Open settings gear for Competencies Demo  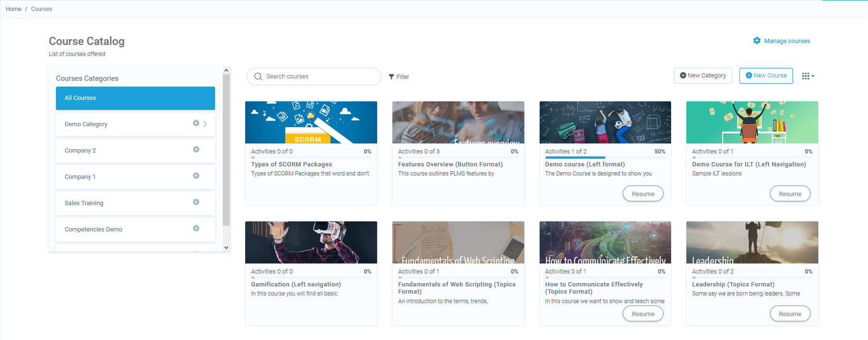click(x=196, y=229)
